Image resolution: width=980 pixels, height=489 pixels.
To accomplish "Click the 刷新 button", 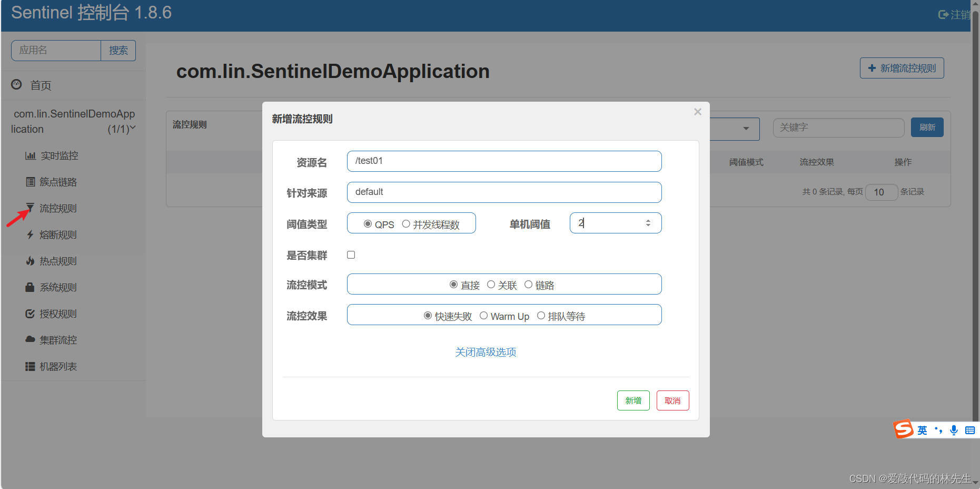I will (927, 128).
